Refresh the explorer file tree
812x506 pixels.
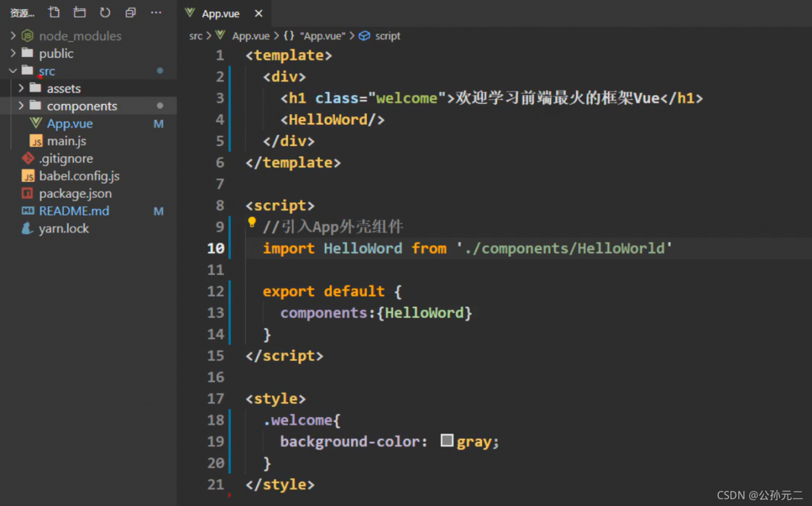tap(105, 13)
